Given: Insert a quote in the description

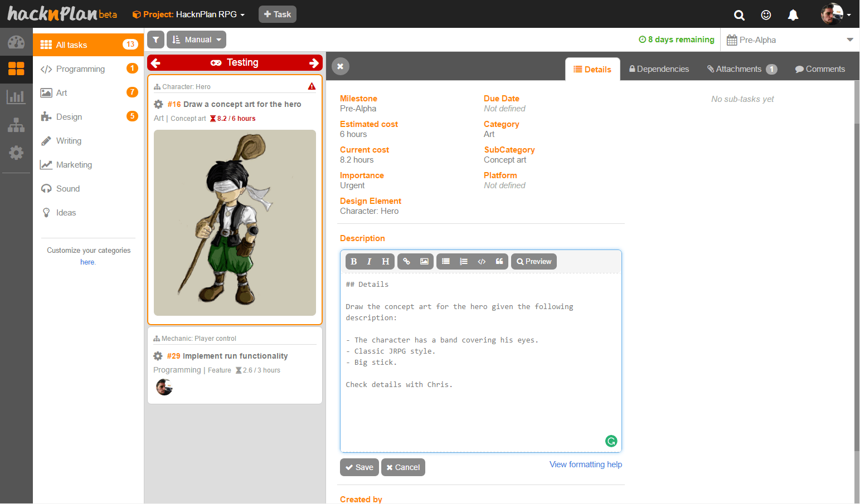Looking at the screenshot, I should (499, 261).
